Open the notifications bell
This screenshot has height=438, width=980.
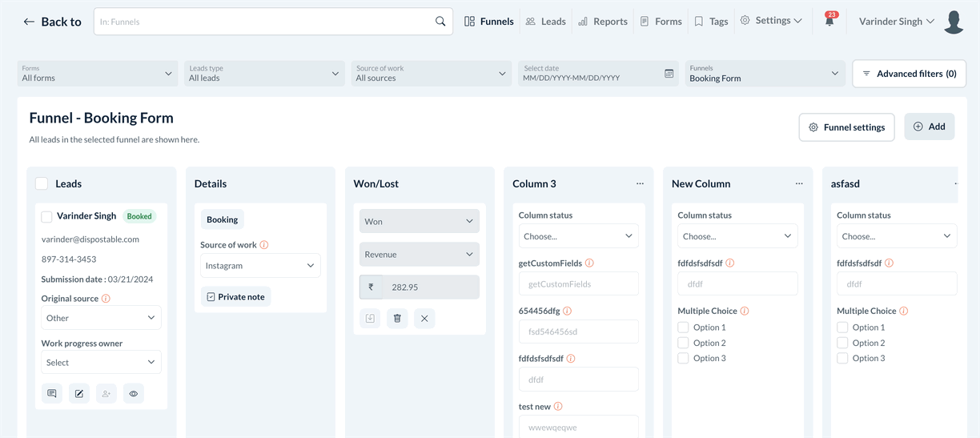point(829,20)
